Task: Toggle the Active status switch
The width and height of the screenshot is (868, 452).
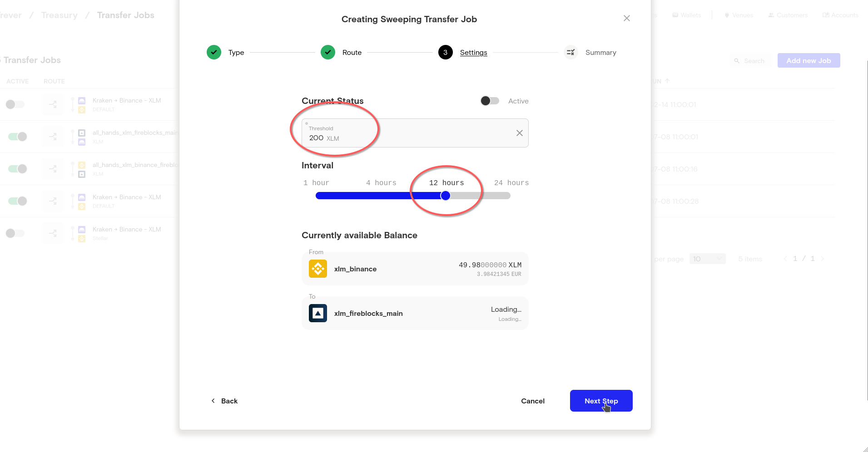Action: [490, 101]
